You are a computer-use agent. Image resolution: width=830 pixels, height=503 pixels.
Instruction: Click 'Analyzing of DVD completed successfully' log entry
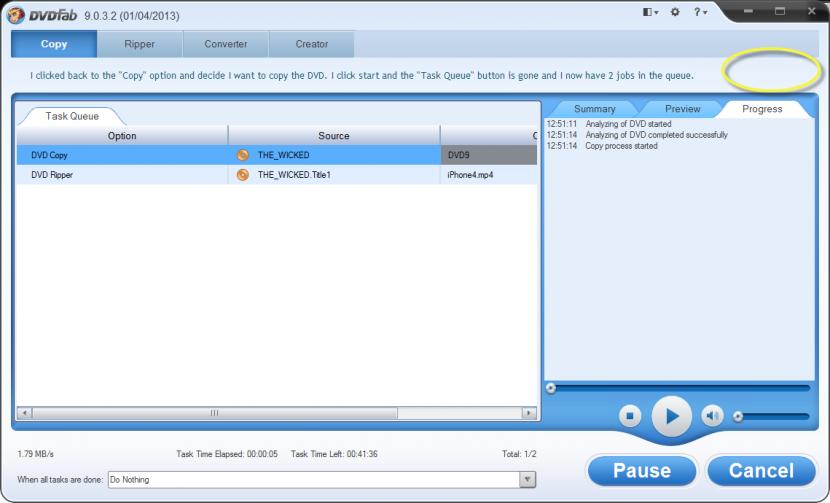(x=656, y=134)
